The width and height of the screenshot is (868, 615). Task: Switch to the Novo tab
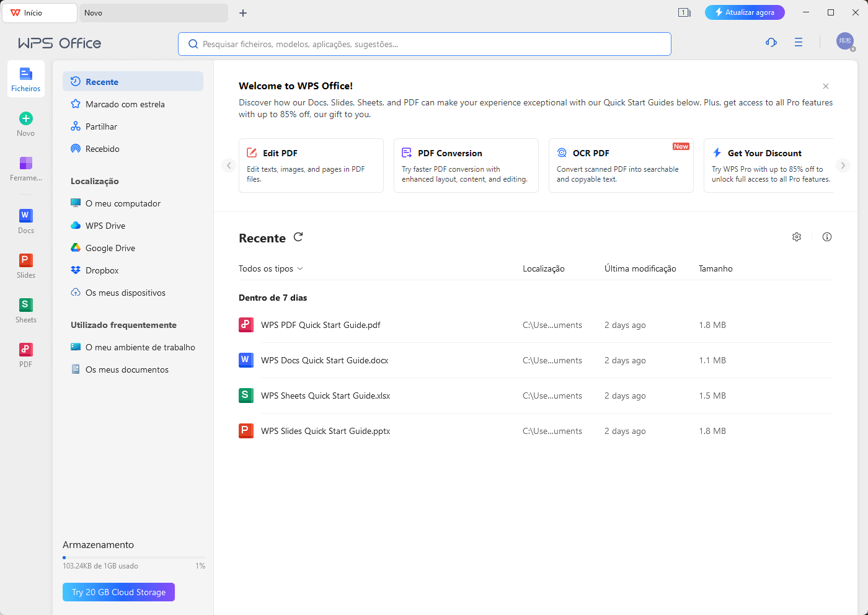[x=154, y=13]
